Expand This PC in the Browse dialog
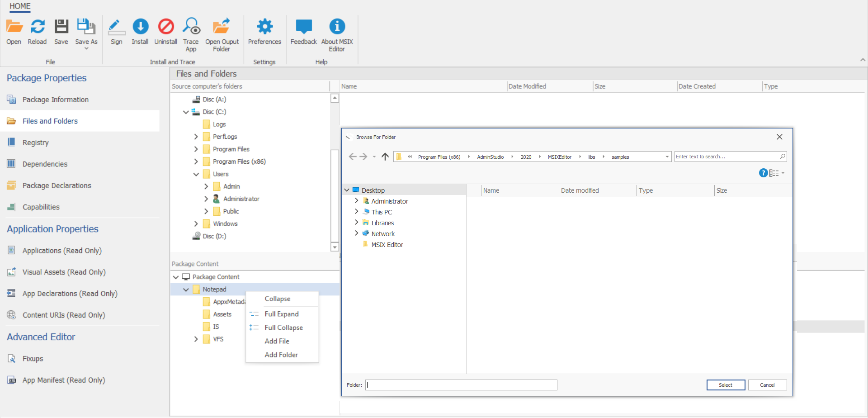This screenshot has height=418, width=868. point(357,212)
